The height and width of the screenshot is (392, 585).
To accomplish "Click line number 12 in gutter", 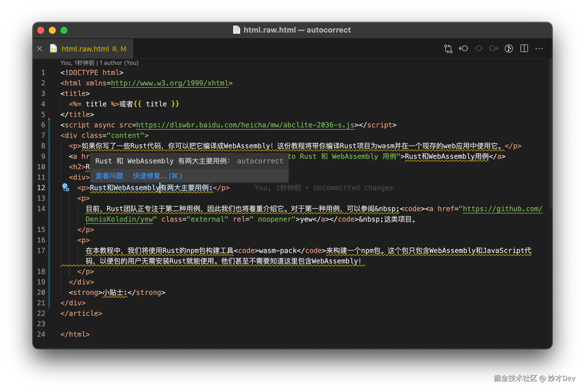I will (x=41, y=188).
